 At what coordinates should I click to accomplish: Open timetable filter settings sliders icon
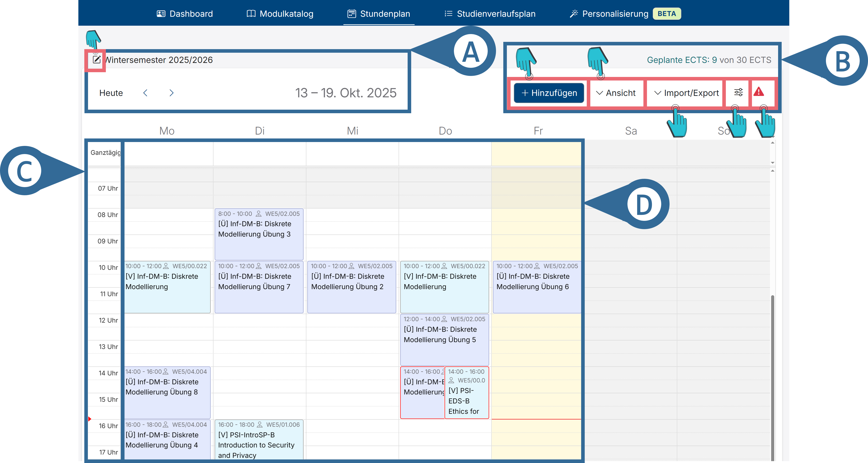738,92
